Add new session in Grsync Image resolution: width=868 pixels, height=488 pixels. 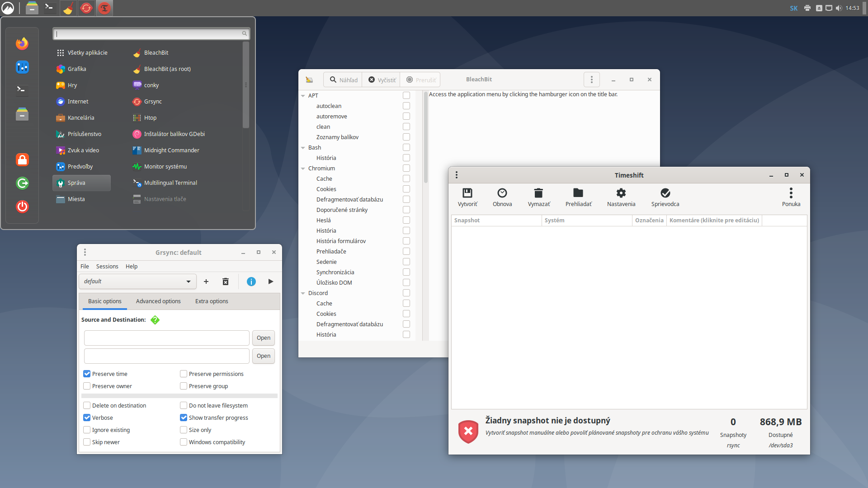(206, 282)
